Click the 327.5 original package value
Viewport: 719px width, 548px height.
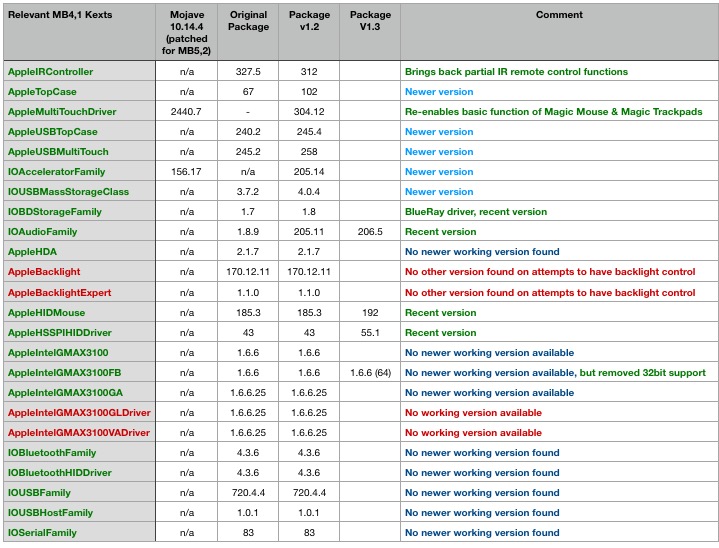(x=248, y=72)
